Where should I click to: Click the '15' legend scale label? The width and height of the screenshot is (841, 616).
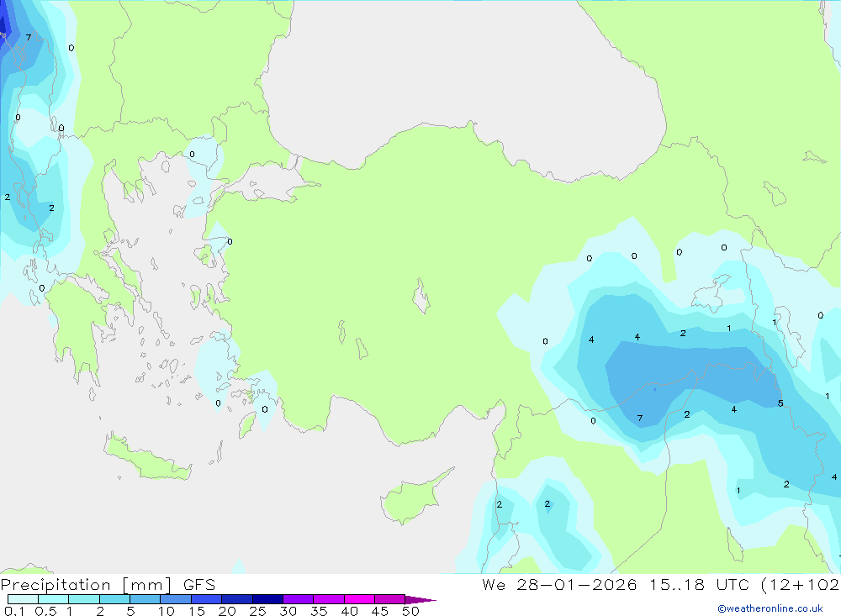pyautogui.click(x=197, y=611)
